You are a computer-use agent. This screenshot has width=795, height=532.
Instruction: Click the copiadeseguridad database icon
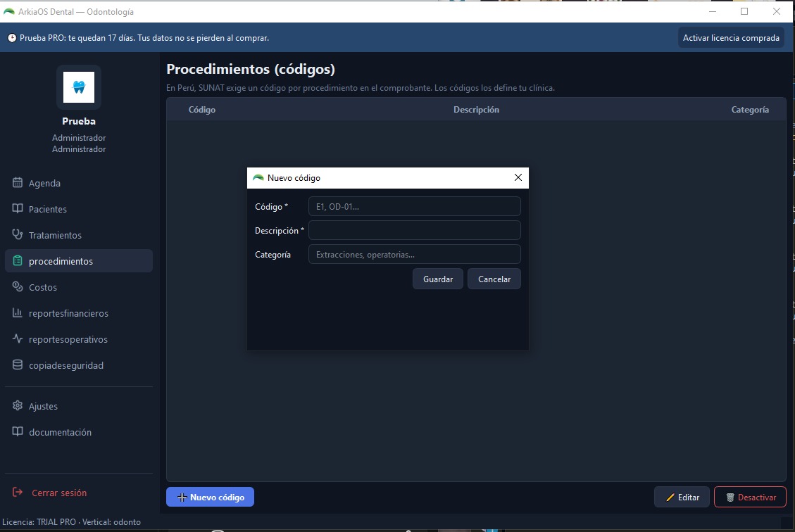[x=17, y=365]
